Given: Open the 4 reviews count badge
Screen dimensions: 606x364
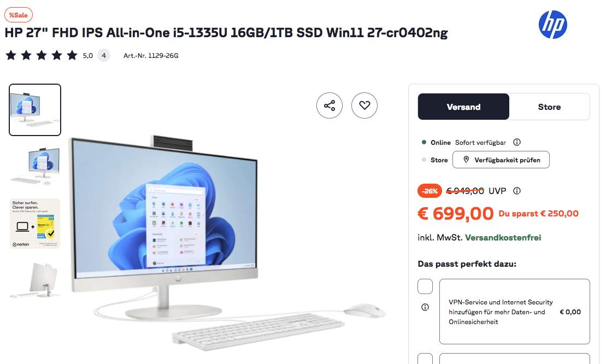Looking at the screenshot, I should pos(104,56).
